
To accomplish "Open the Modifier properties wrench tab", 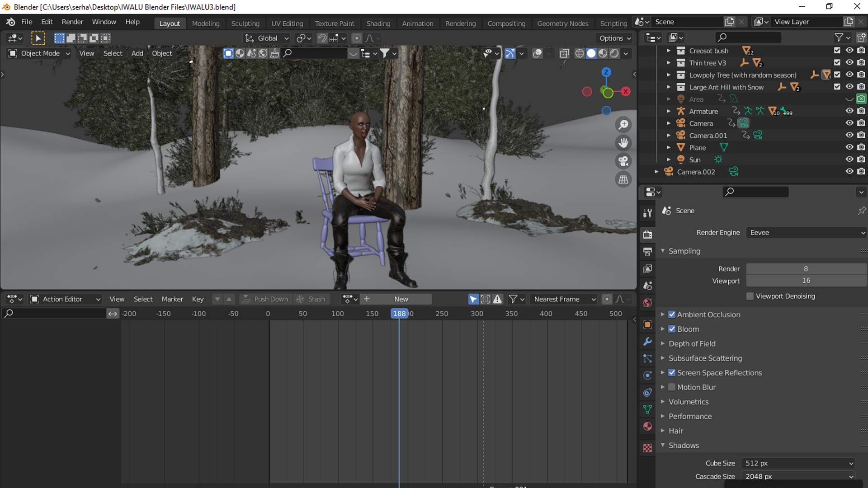I will [647, 342].
